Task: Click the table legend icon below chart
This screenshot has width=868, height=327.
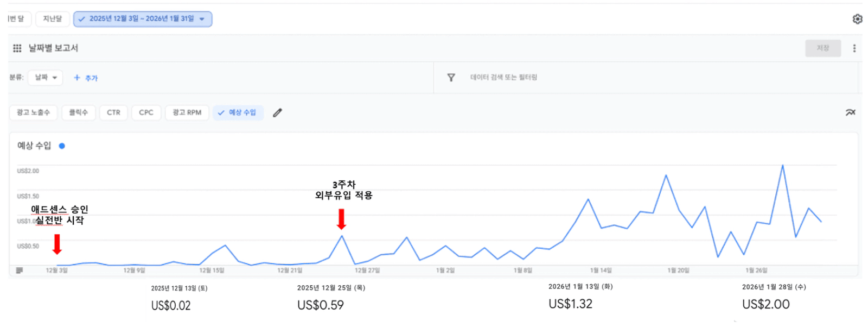Action: [x=20, y=271]
